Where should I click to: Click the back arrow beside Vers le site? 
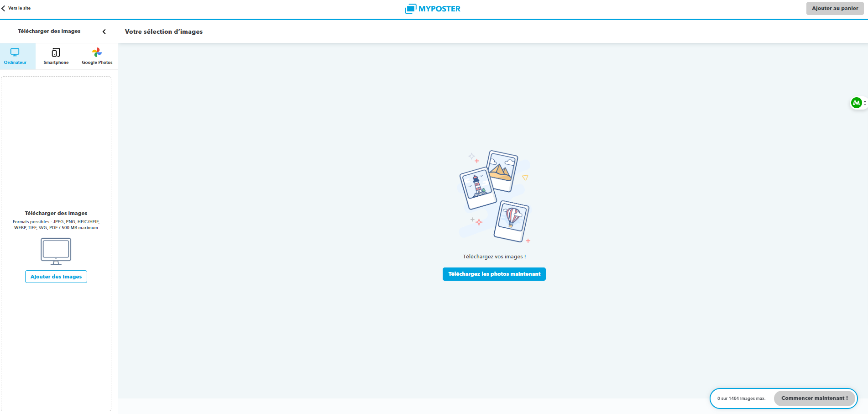point(3,8)
